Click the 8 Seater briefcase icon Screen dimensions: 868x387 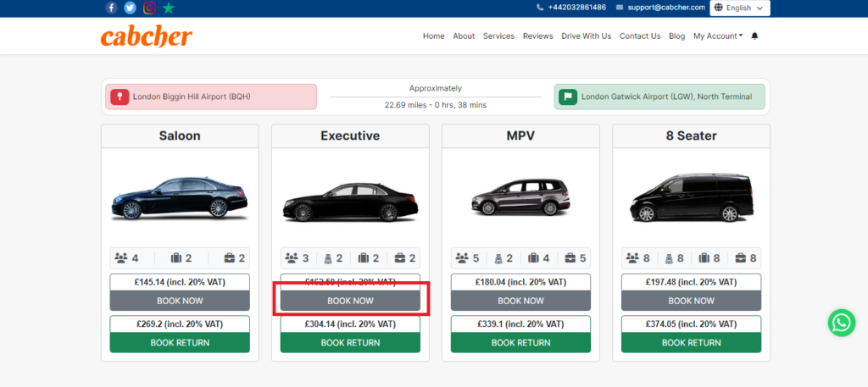click(741, 257)
